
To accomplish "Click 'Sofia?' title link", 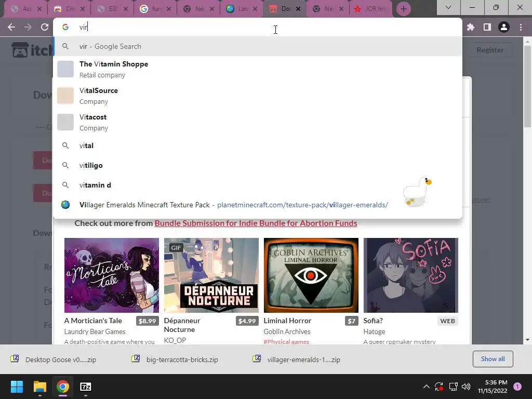I will point(373,321).
